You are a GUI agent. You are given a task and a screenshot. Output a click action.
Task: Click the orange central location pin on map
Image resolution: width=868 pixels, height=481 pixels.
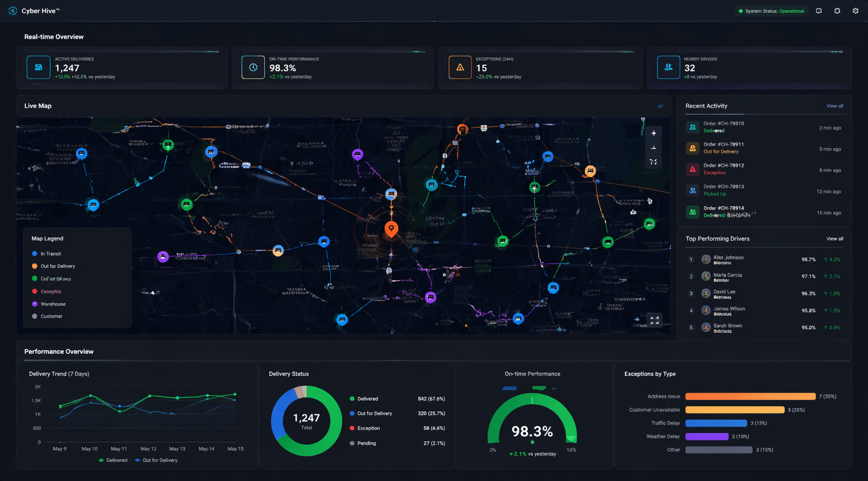[392, 228]
